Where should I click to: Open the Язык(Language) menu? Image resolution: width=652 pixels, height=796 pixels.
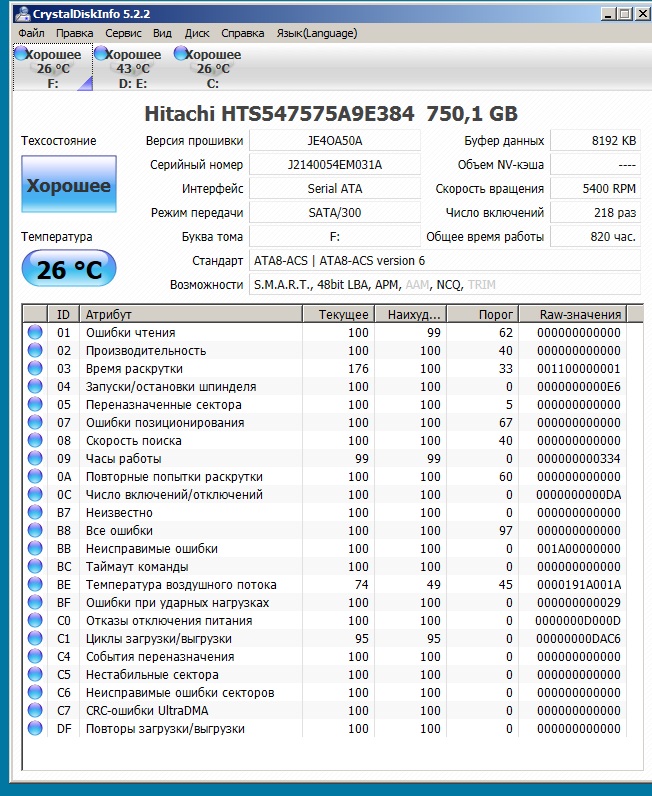click(317, 33)
